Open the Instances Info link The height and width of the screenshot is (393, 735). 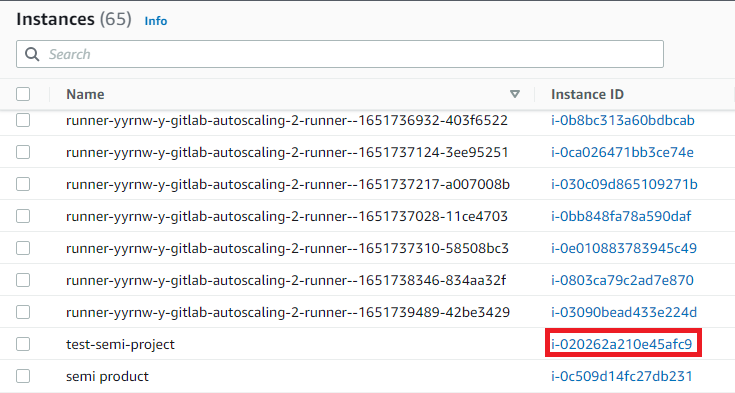(156, 21)
